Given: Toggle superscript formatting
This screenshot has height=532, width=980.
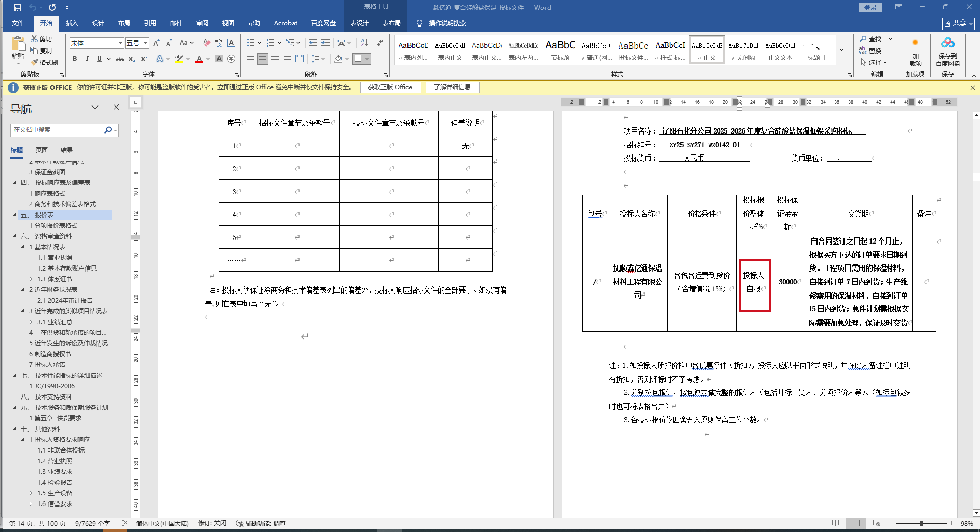Looking at the screenshot, I should point(144,59).
